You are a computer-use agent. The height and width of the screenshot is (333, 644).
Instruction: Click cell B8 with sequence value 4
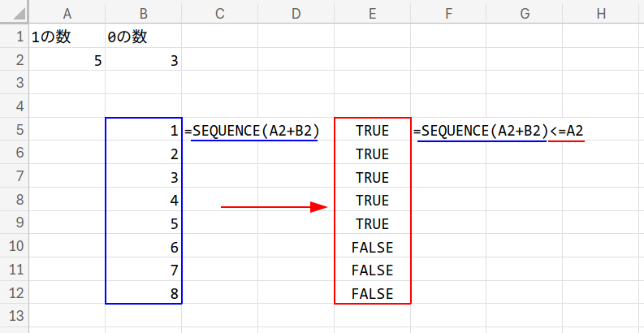[143, 200]
